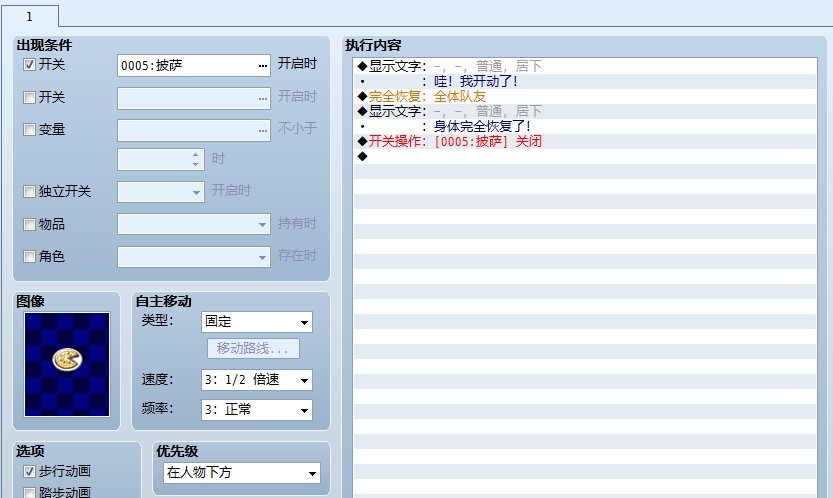Select the second 显示文字 command line

tap(585, 111)
